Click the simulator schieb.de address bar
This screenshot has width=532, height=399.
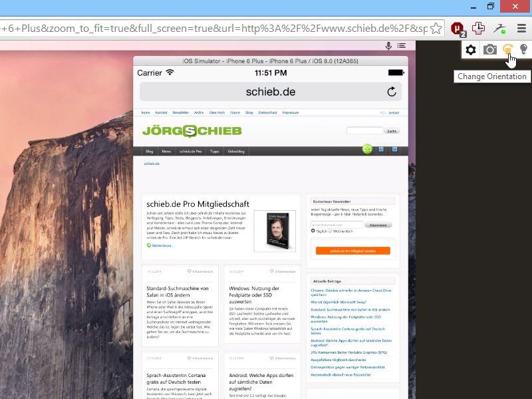click(x=271, y=92)
